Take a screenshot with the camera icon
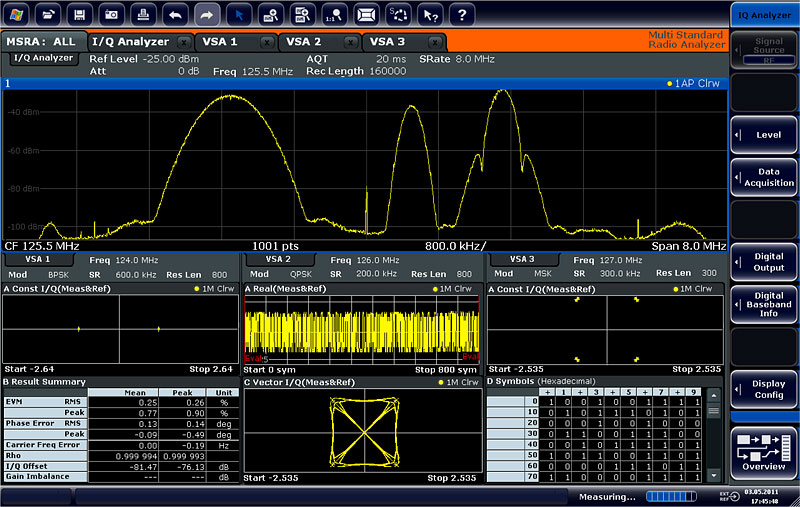Viewport: 800px width, 507px height. (x=113, y=15)
